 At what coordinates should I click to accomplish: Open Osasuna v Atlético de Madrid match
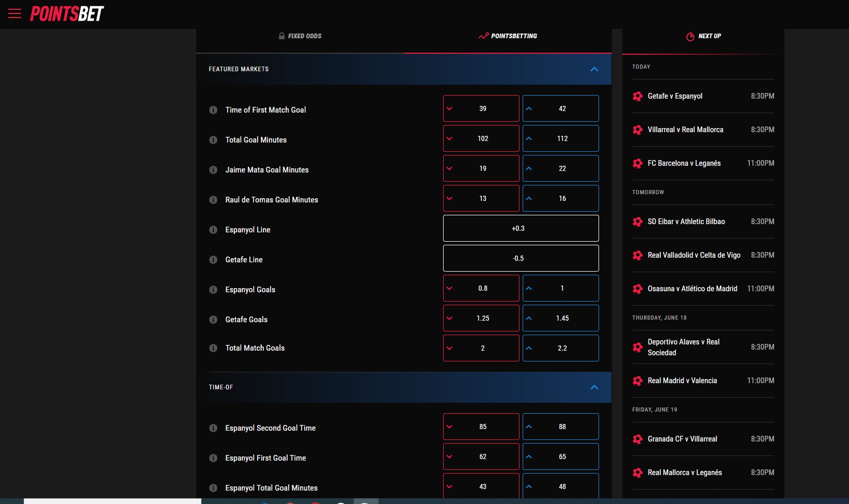click(x=703, y=289)
